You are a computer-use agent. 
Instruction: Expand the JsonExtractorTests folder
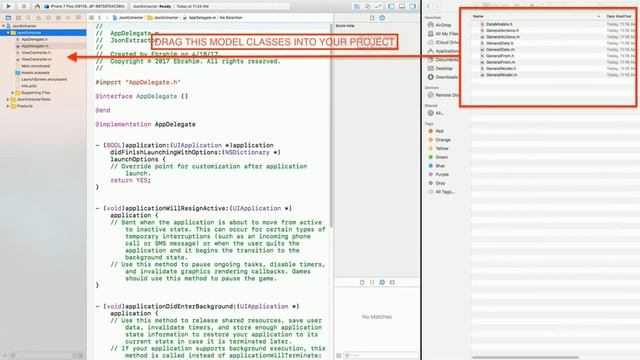tap(8, 99)
